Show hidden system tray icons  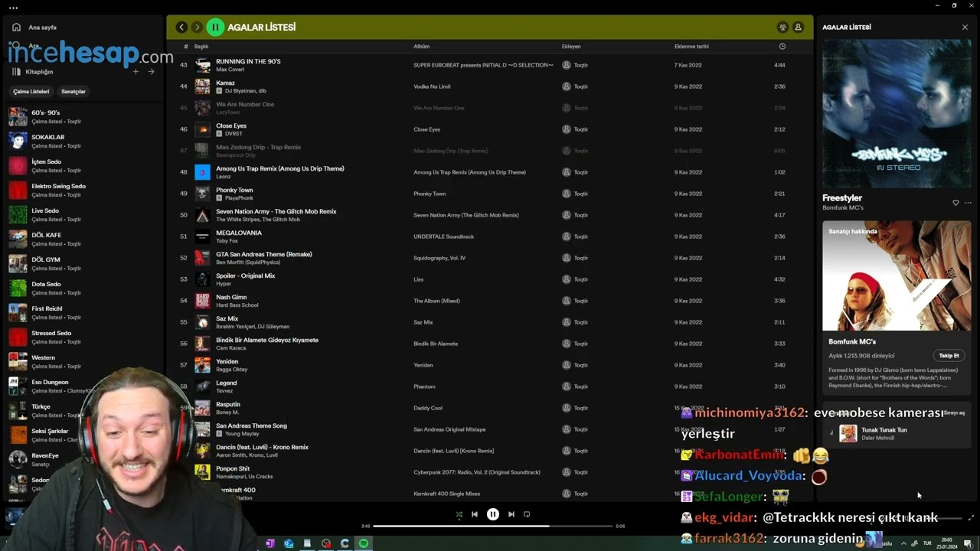903,543
